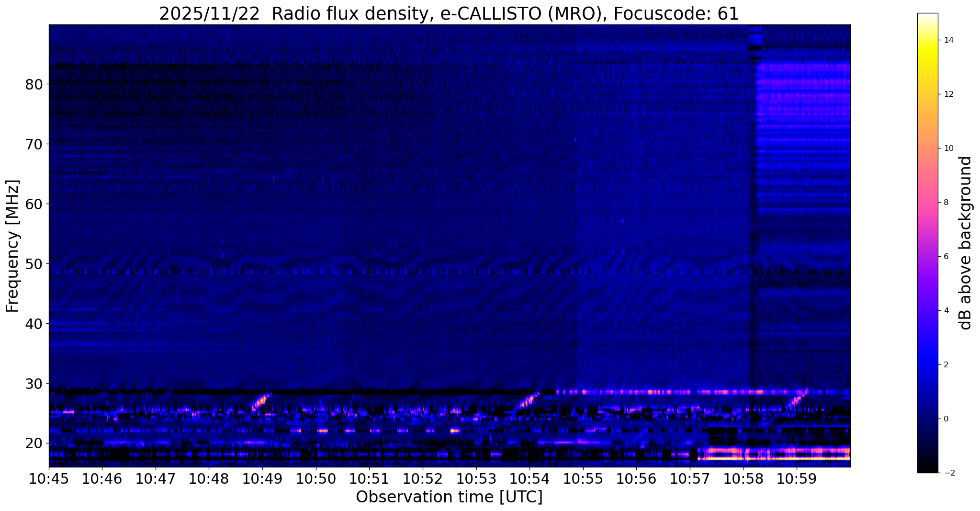Screen dimensions: 980x511
Task: Click the 6 value on the colorbar scale
Action: 946,257
